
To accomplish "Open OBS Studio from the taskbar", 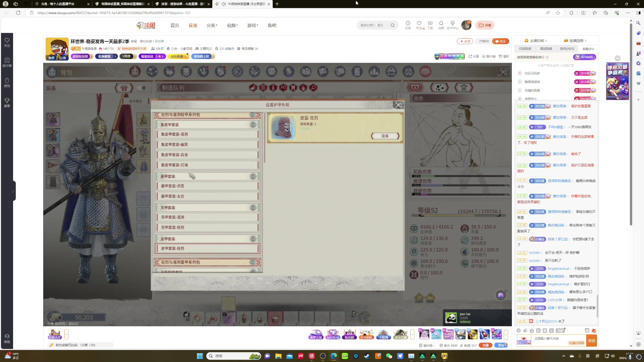I will tap(323, 356).
